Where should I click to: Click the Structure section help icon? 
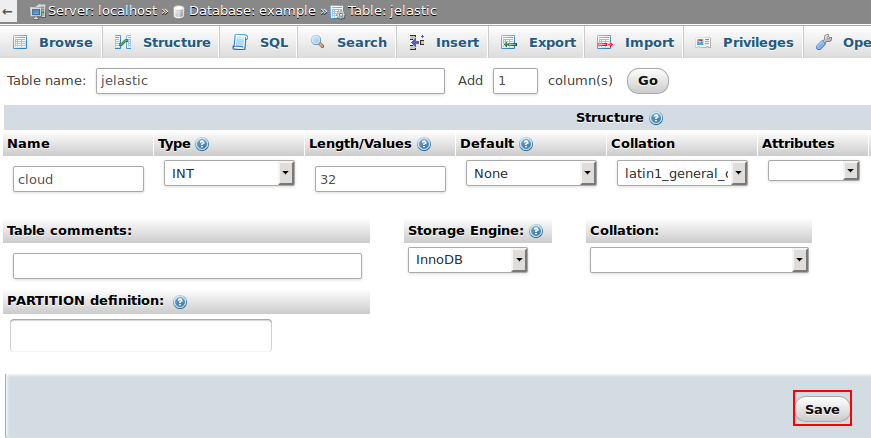[656, 118]
